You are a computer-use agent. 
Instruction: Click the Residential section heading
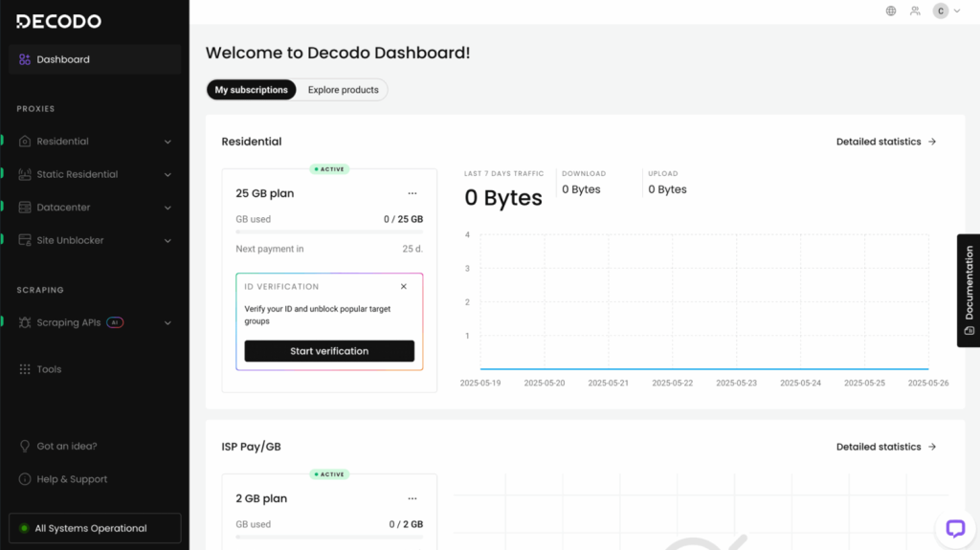(252, 142)
